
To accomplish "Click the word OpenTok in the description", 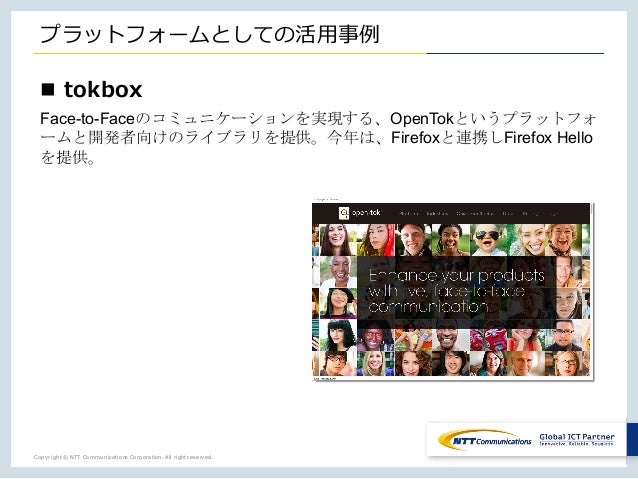I will [422, 119].
